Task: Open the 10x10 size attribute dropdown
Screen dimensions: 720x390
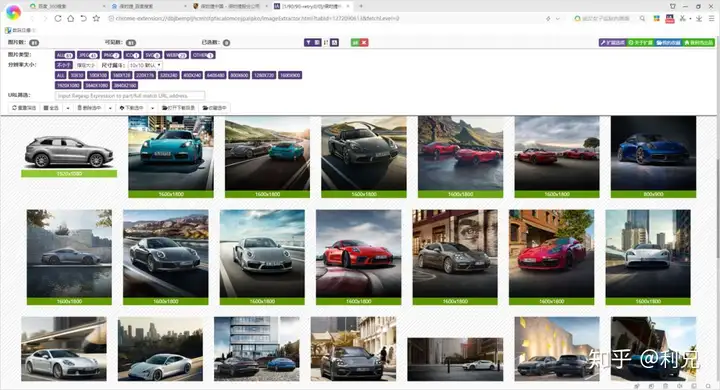Action: point(145,65)
